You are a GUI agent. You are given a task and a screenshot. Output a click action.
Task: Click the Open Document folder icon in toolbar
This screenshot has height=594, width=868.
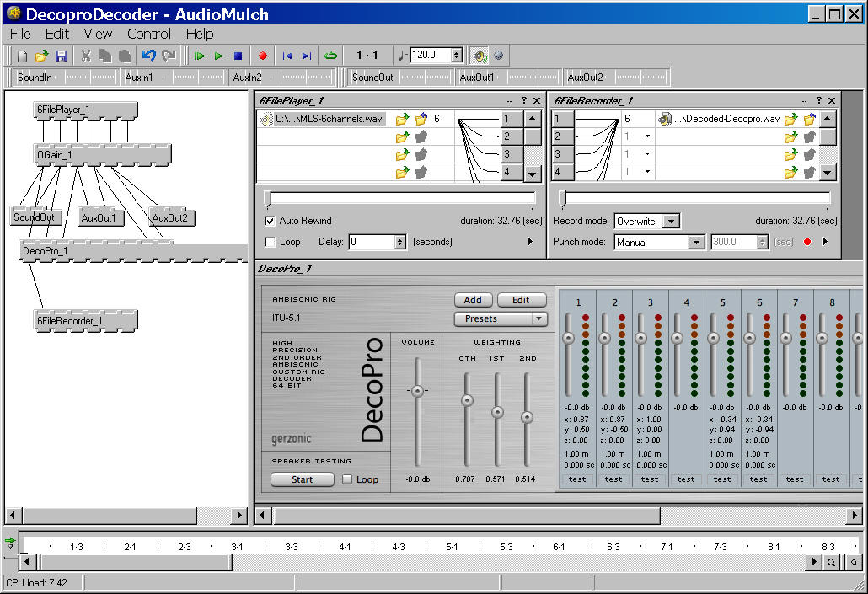41,56
